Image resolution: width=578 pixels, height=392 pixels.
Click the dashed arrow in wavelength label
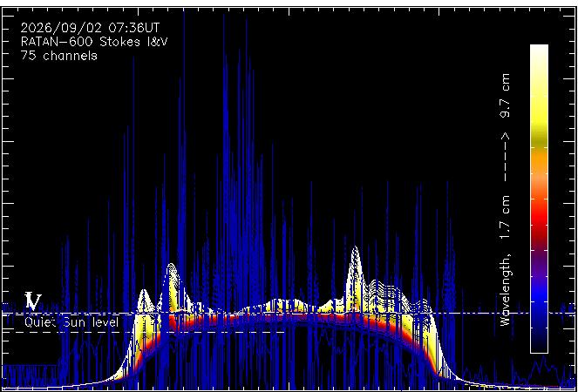pyautogui.click(x=506, y=158)
